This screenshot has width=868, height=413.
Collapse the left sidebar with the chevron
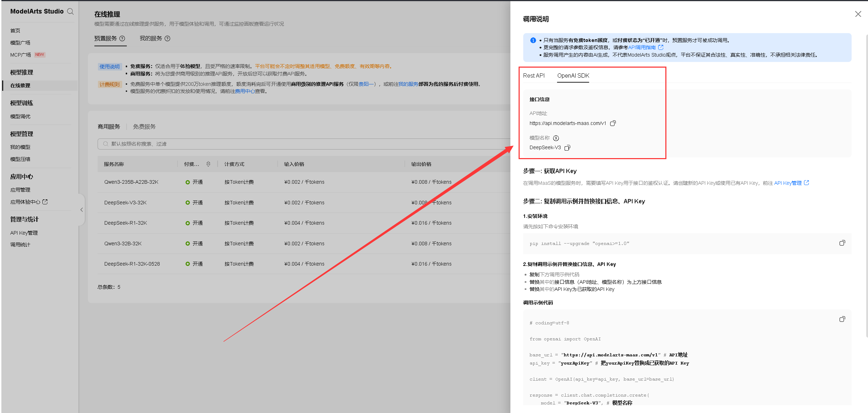82,210
